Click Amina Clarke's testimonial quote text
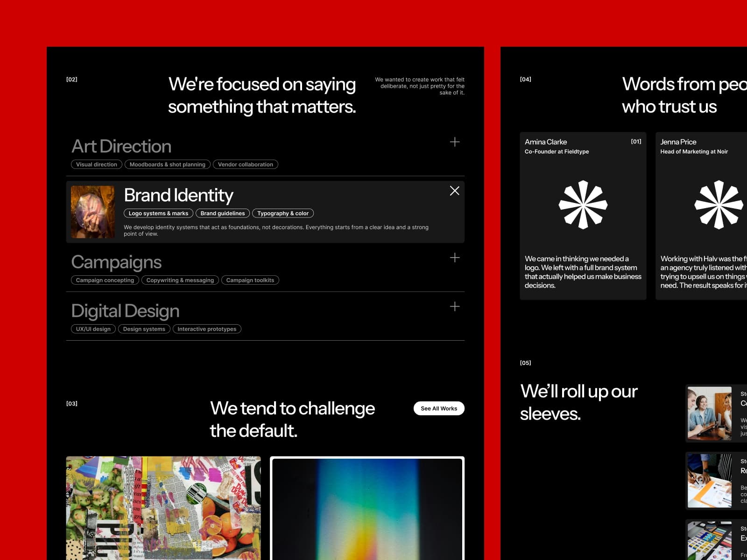Image resolution: width=747 pixels, height=560 pixels. pos(583,272)
